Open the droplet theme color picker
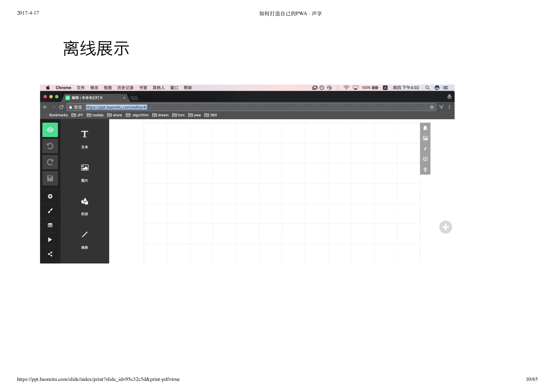This screenshot has height=392, width=555. click(425, 128)
